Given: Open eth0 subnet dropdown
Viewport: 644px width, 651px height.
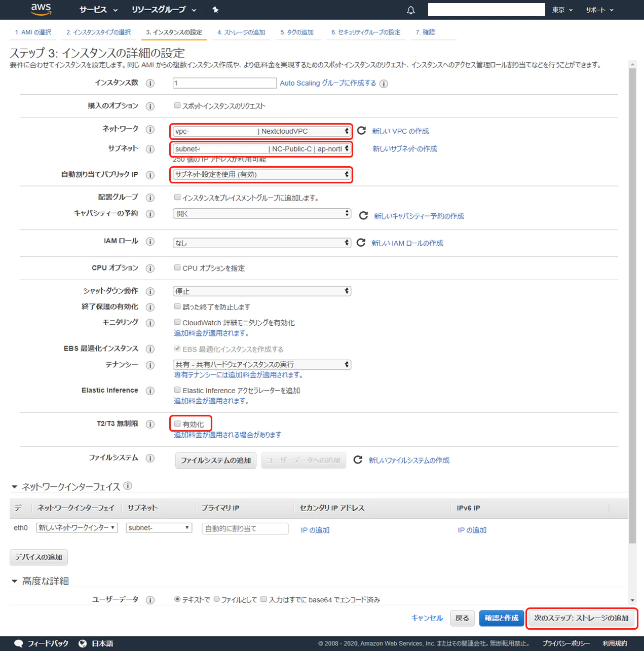Looking at the screenshot, I should 159,528.
